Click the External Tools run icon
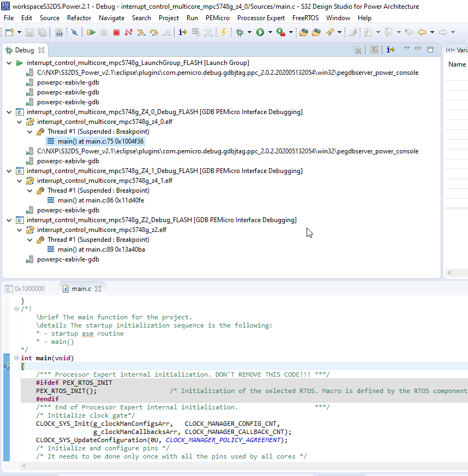Viewport: 468px width, 476px height. point(281,32)
